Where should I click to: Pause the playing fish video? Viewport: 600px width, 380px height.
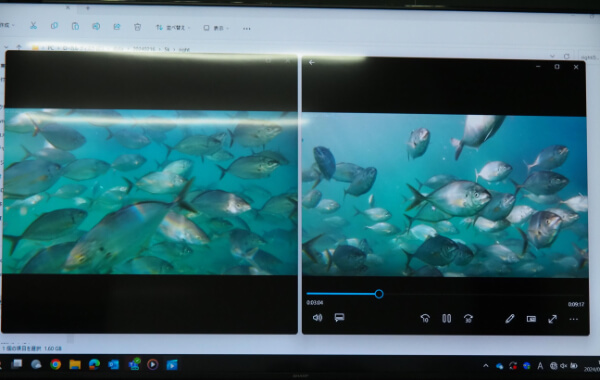pos(447,318)
